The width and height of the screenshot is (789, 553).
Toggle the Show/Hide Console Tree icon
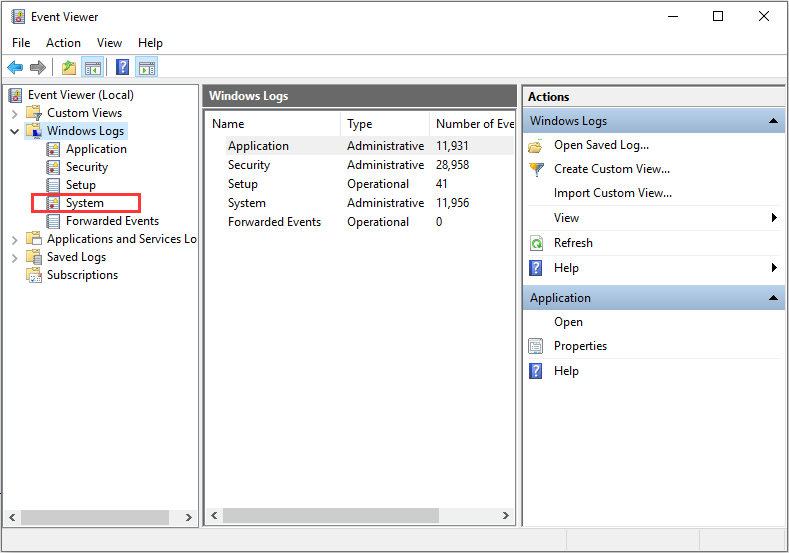[93, 68]
